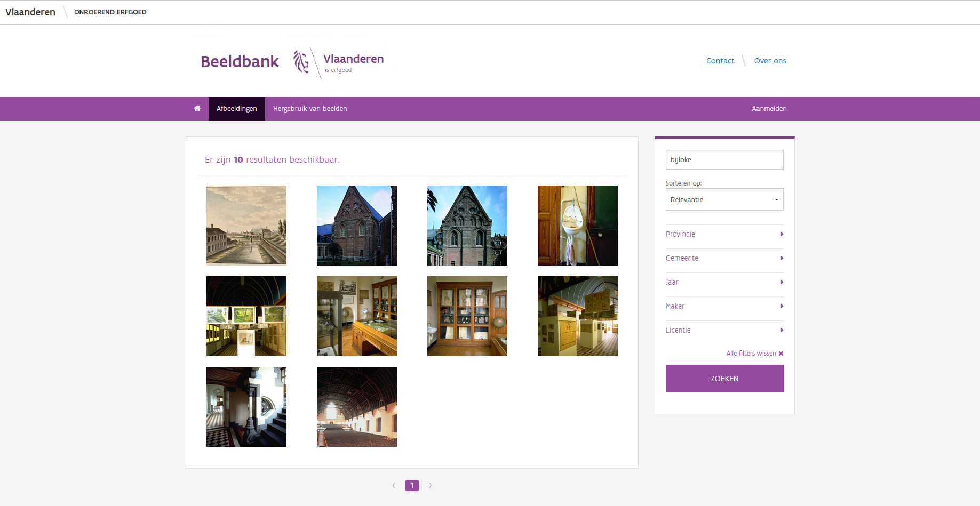
Task: Expand the Maker filter
Action: point(724,306)
